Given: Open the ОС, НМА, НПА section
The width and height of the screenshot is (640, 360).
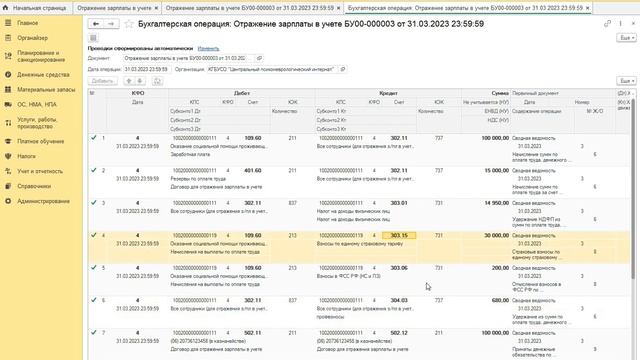Looking at the screenshot, I should 37,104.
